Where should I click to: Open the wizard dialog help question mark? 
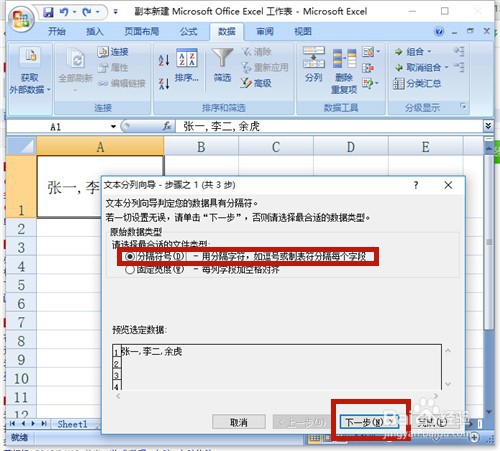(x=416, y=185)
